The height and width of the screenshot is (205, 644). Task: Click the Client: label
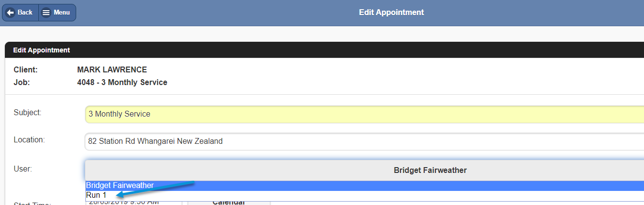click(26, 70)
